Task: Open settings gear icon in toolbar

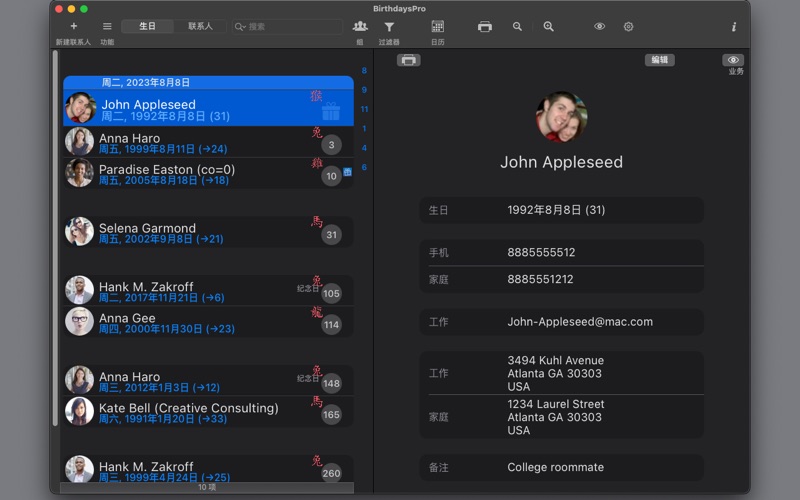Action: pos(628,26)
